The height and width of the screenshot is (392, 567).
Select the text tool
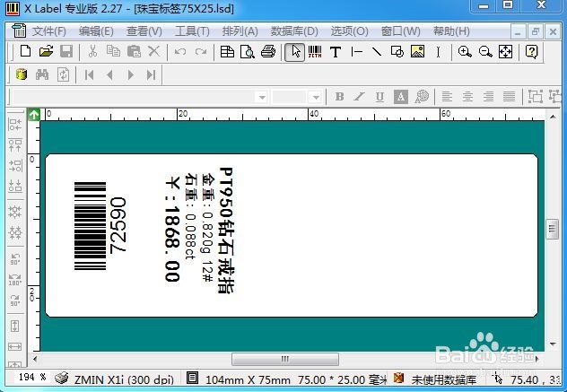(336, 52)
